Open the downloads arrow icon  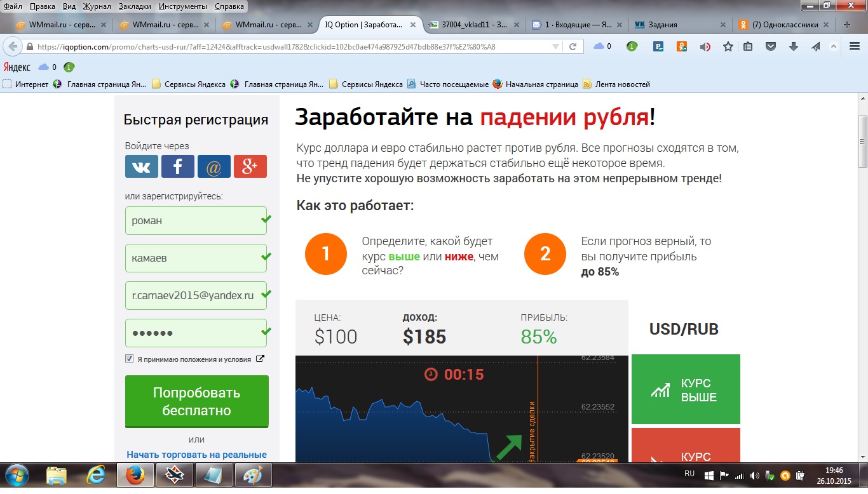(x=794, y=46)
